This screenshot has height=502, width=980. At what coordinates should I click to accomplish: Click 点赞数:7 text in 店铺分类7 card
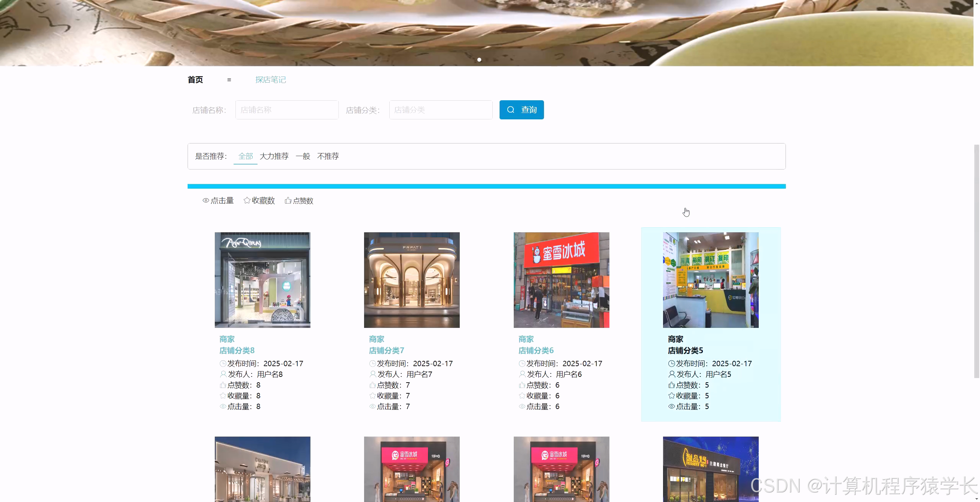coord(394,385)
